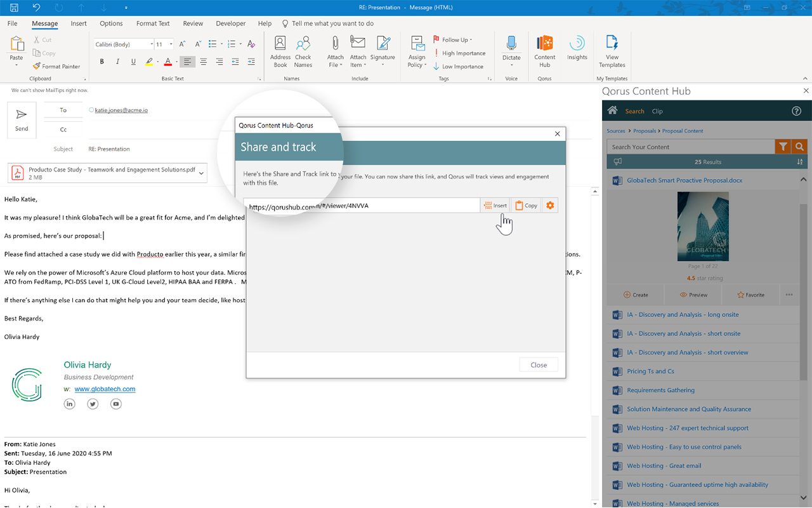Select the Format Painter tool
This screenshot has height=508, width=812.
tap(56, 66)
